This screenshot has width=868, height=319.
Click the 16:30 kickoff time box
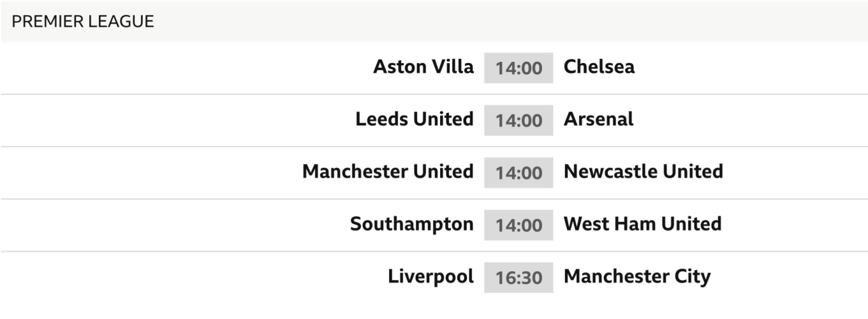(519, 278)
